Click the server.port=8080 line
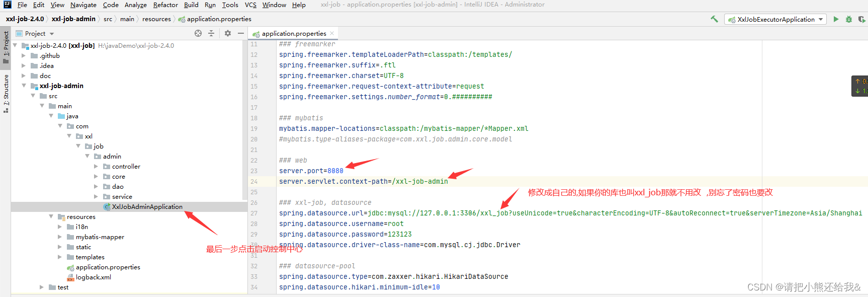 pyautogui.click(x=311, y=171)
